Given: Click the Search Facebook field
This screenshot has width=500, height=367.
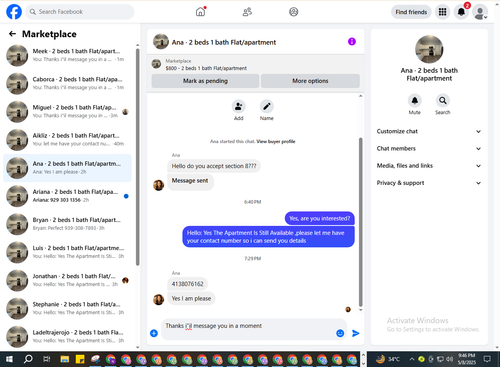Looking at the screenshot, I should point(80,12).
